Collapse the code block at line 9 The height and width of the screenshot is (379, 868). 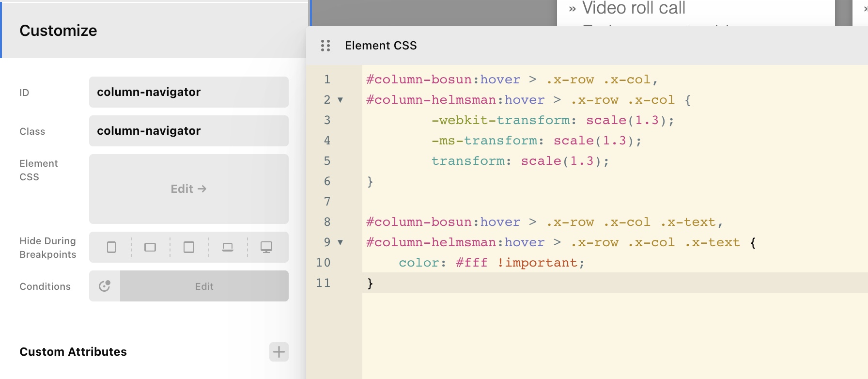(x=341, y=242)
